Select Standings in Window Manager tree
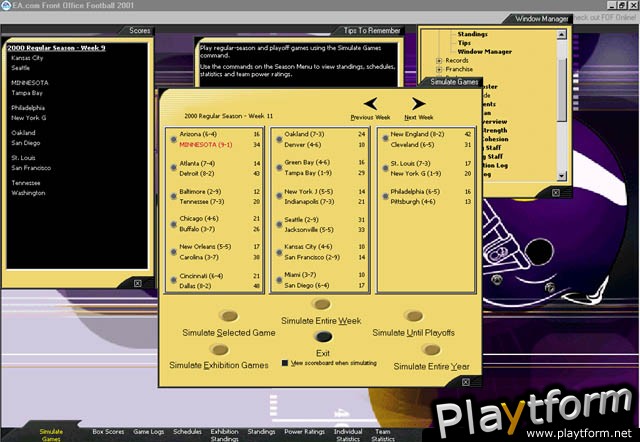Viewport: 640px width, 442px height. coord(472,34)
